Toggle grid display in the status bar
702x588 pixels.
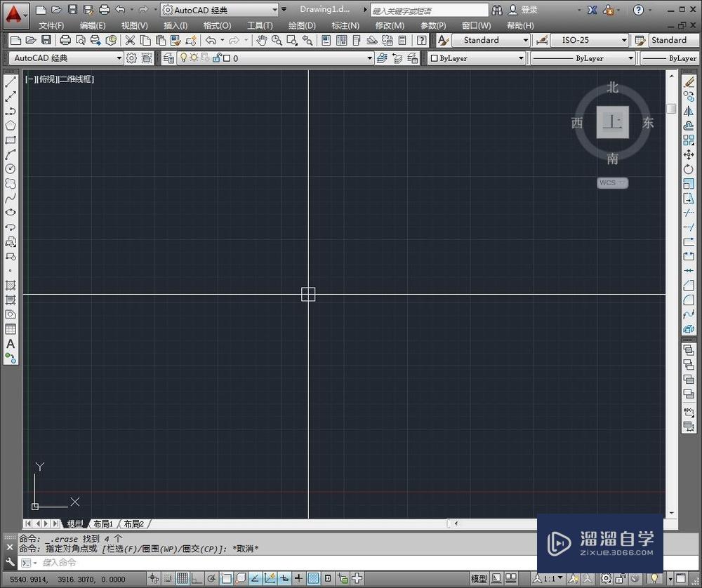(181, 578)
